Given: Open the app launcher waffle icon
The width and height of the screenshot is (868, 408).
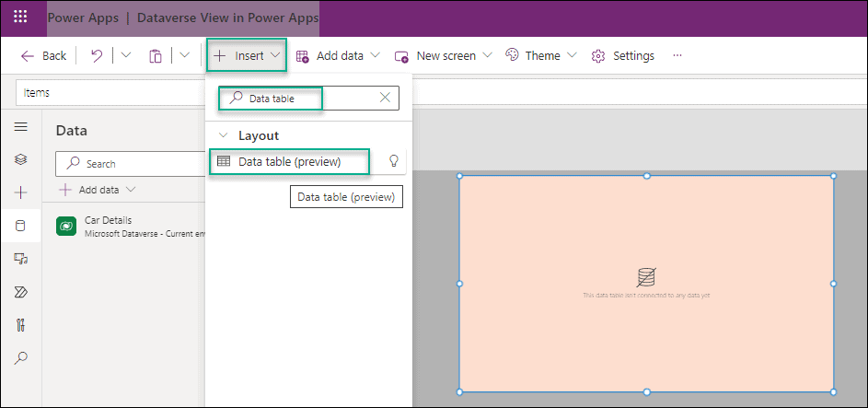Looking at the screenshot, I should point(20,17).
